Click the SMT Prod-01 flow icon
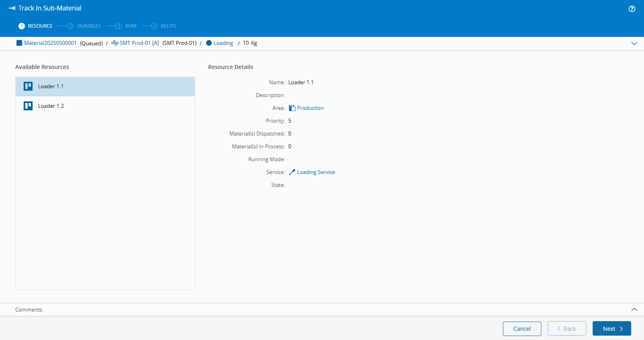 [115, 43]
